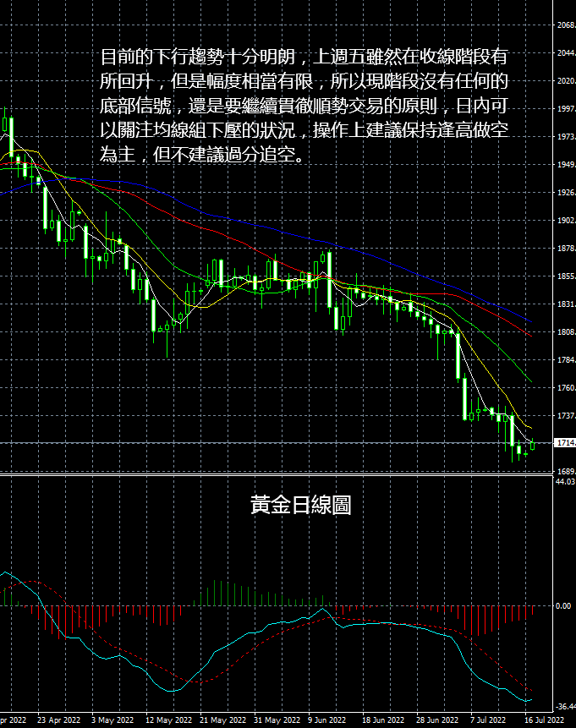Select the 23 Apr 2022 date label
This screenshot has height=728, width=576.
pyautogui.click(x=58, y=720)
